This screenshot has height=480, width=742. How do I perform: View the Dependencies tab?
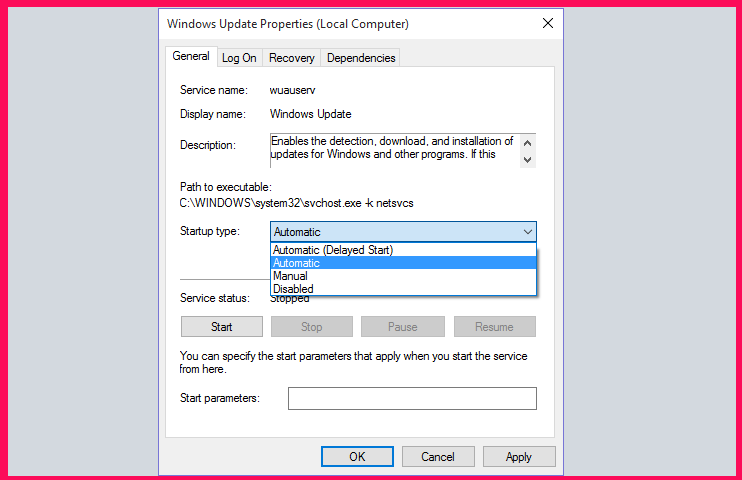click(361, 58)
